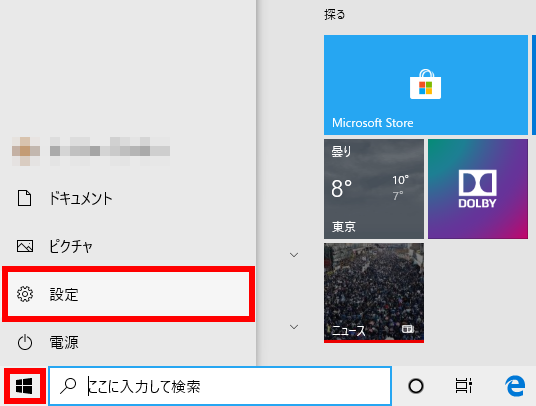Open the ニュース news tile

click(374, 293)
